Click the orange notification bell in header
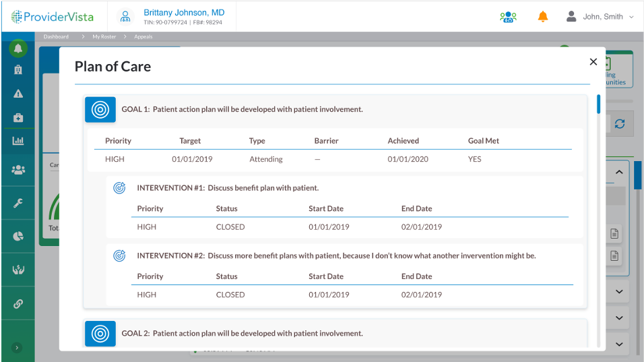644x362 pixels. click(543, 17)
